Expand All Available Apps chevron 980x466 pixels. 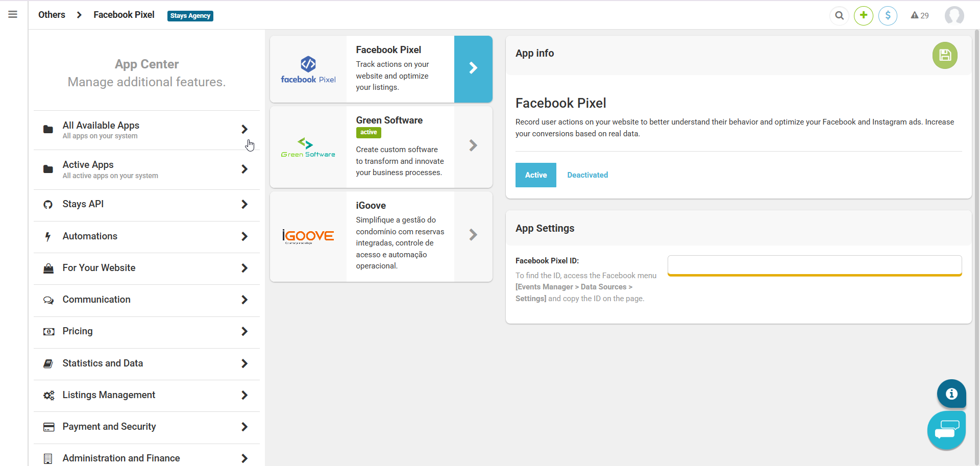[244, 129]
